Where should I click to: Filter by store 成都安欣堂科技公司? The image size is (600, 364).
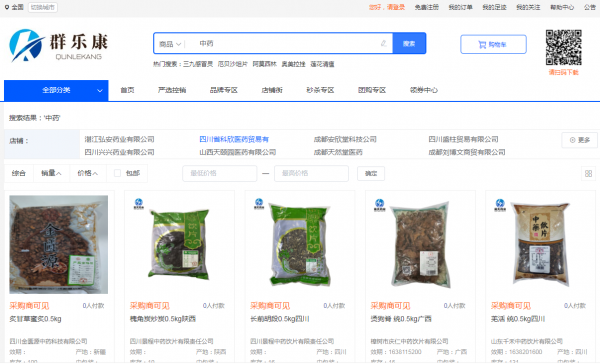click(345, 139)
